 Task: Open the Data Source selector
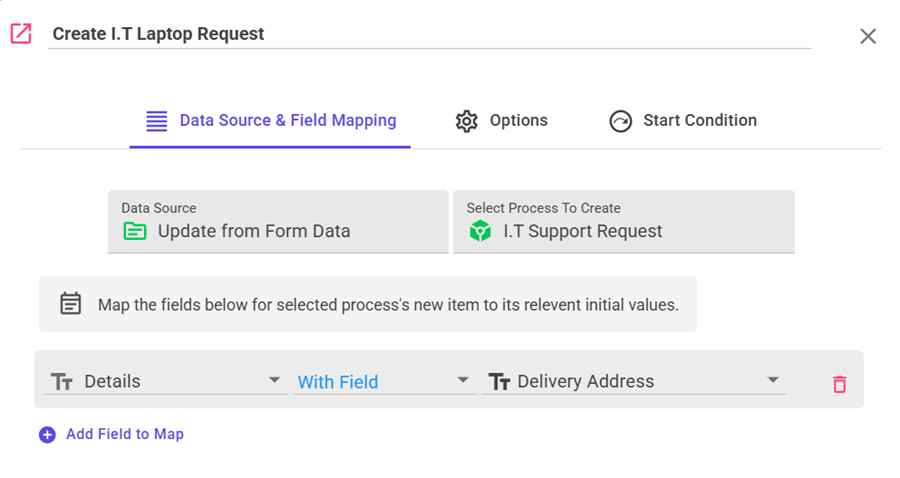click(277, 222)
